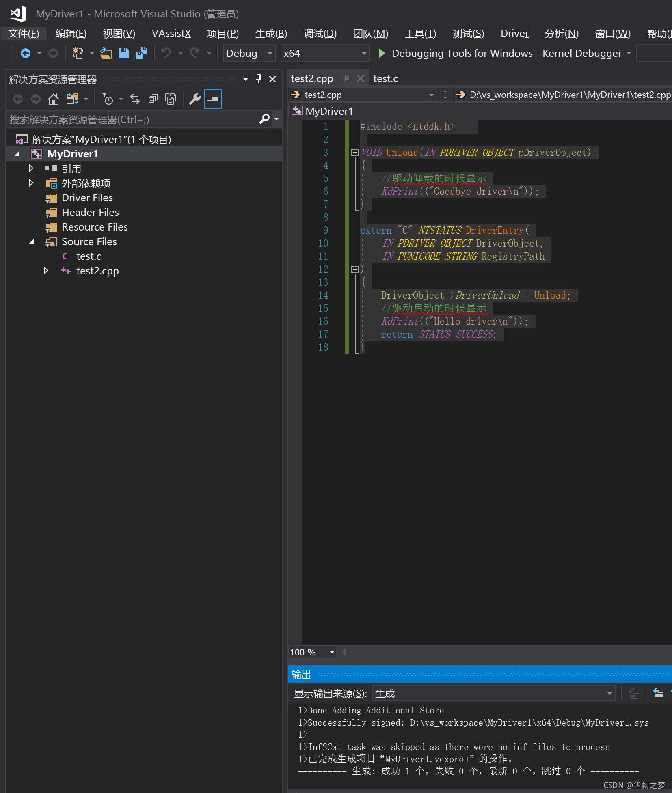Click the search magnifier icon in Solution Explorer
The image size is (672, 793).
(264, 119)
